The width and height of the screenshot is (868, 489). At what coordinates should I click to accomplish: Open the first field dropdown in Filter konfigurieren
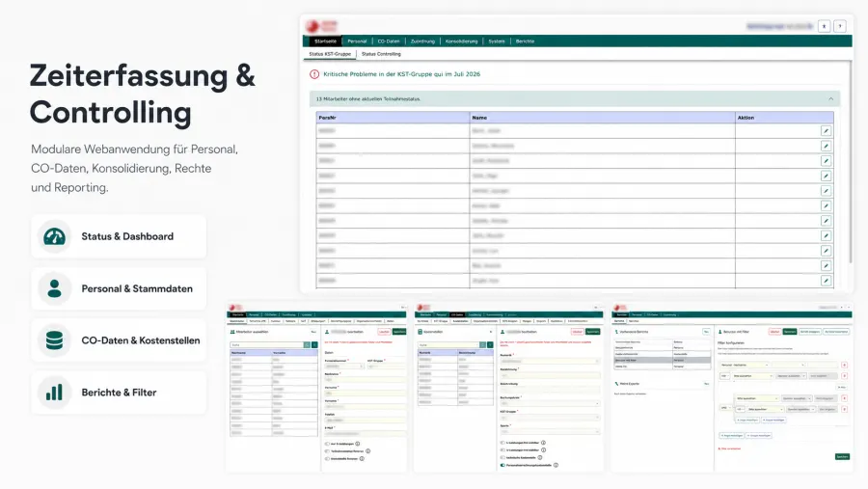(746, 365)
